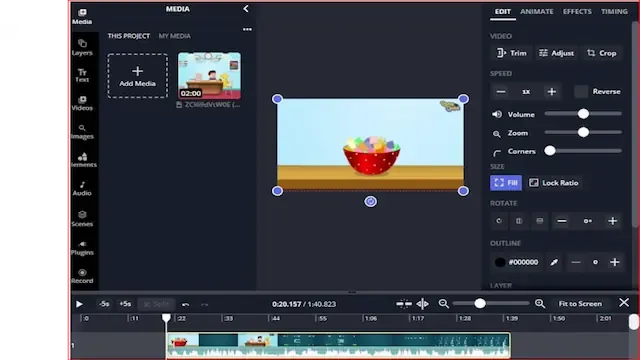Close the timeline with X
This screenshot has height=360, width=640.
point(624,302)
